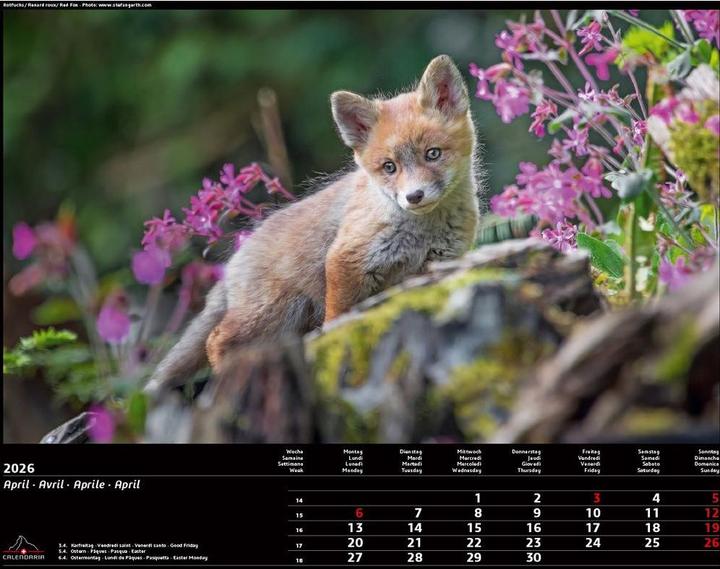Screen dimensions: 720x569
Task: Select Wednesday April 1
Action: click(478, 498)
